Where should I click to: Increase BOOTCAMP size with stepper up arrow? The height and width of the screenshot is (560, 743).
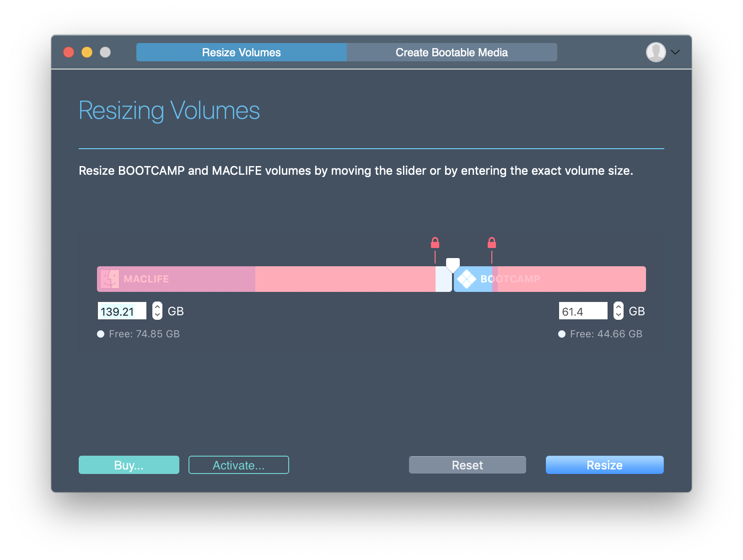619,307
